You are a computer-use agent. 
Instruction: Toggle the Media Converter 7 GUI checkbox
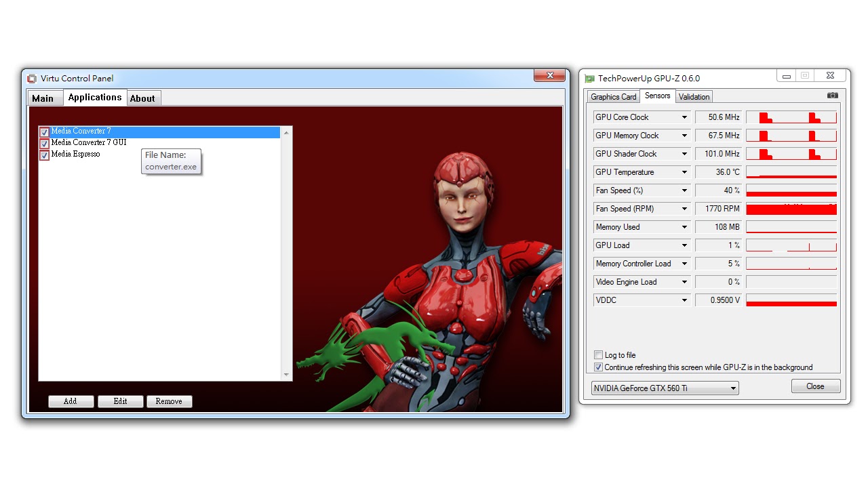tap(45, 144)
